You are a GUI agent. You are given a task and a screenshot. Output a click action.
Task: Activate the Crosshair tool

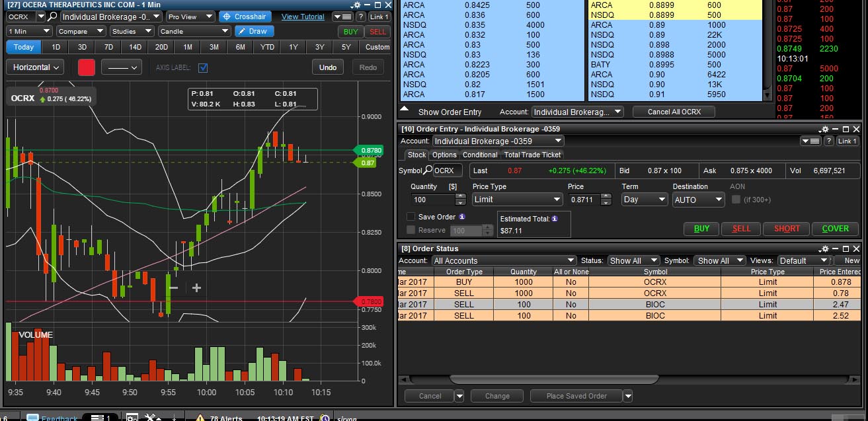(x=244, y=17)
